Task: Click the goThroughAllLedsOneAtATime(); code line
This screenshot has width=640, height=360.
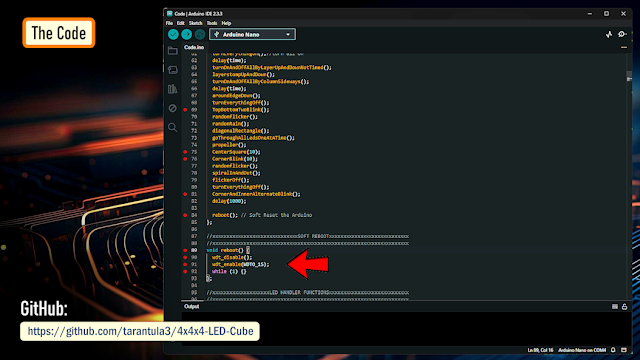Action: 253,138
